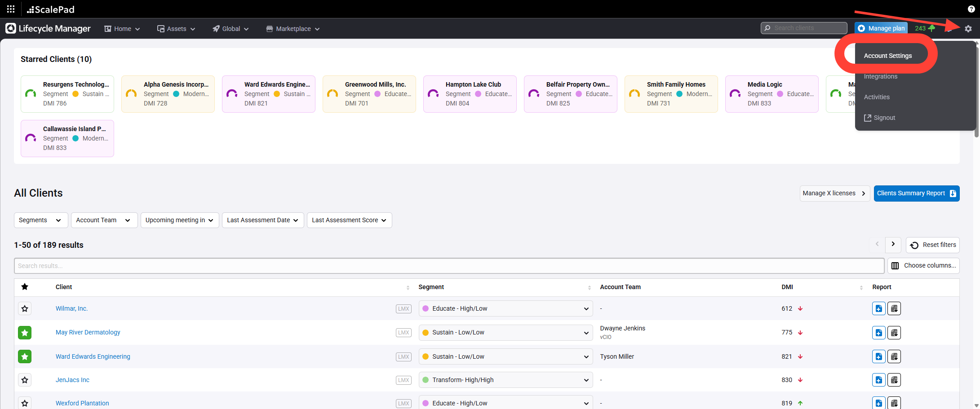This screenshot has width=980, height=409.
Task: Open the Wexford Plantation client link
Action: (x=82, y=403)
